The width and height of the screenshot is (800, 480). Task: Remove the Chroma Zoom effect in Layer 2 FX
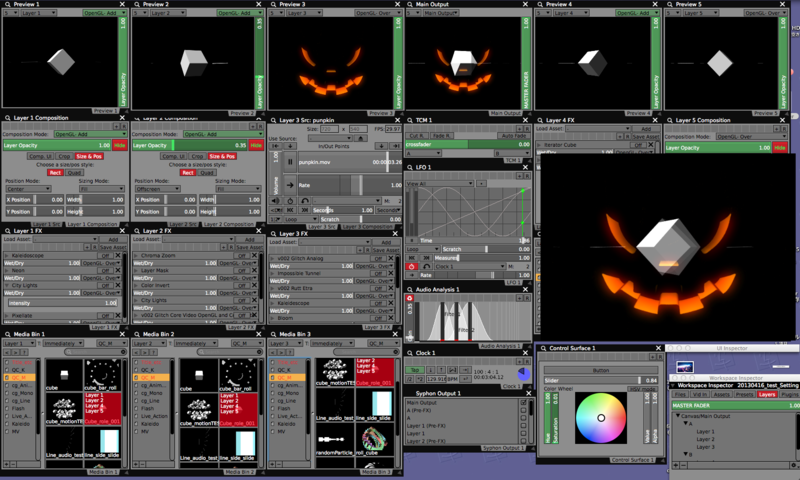254,255
